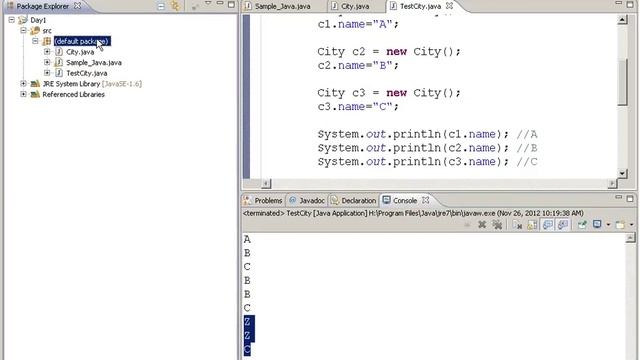The height and width of the screenshot is (360, 640).
Task: Open Display Selected Console dropdown arrow
Action: [x=608, y=225]
